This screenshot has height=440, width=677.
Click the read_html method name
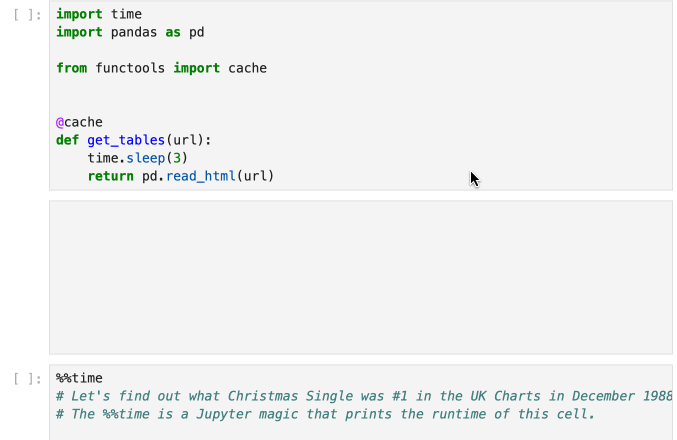(201, 177)
